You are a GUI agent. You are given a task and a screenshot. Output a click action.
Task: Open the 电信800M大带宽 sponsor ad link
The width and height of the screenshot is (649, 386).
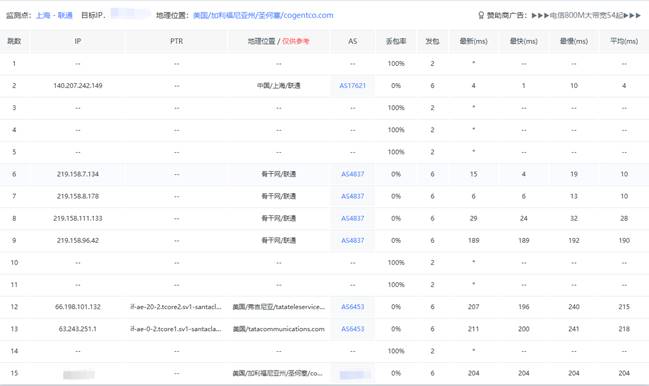click(x=586, y=15)
